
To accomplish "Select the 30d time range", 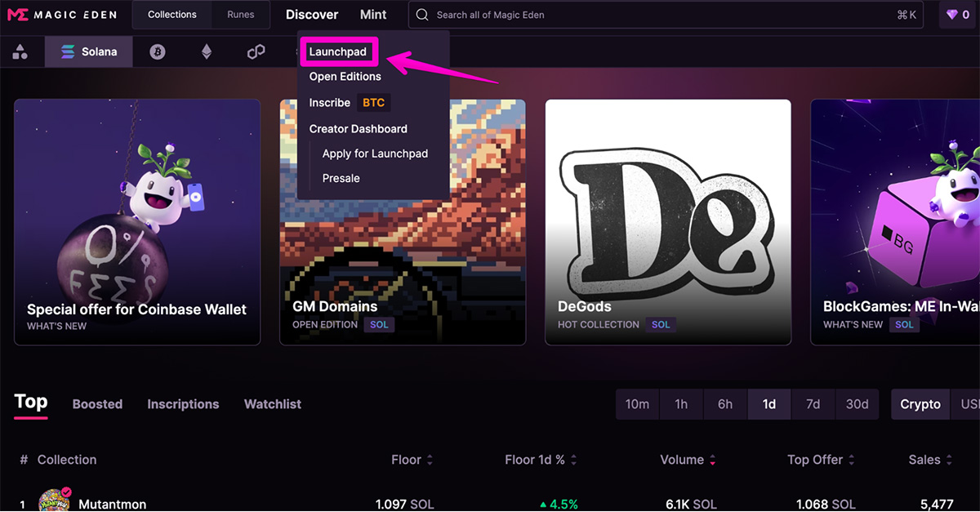I will pyautogui.click(x=857, y=404).
